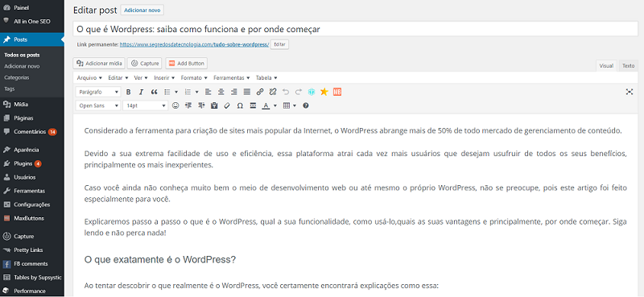
Task: Open the Ver menu
Action: click(x=141, y=77)
